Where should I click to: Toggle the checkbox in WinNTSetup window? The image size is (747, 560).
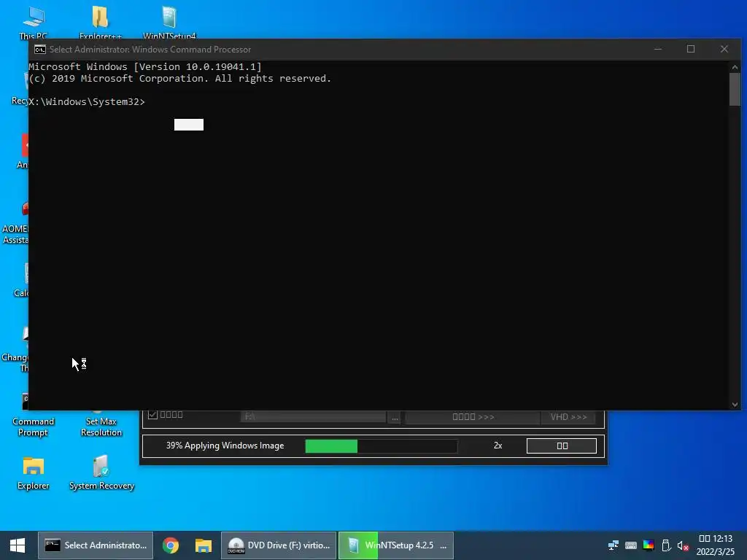[152, 414]
